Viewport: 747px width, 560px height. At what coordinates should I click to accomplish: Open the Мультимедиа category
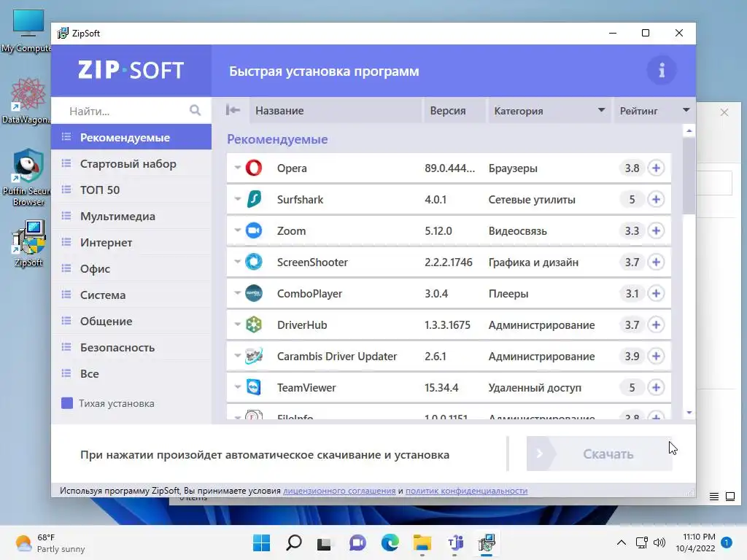[131, 216]
